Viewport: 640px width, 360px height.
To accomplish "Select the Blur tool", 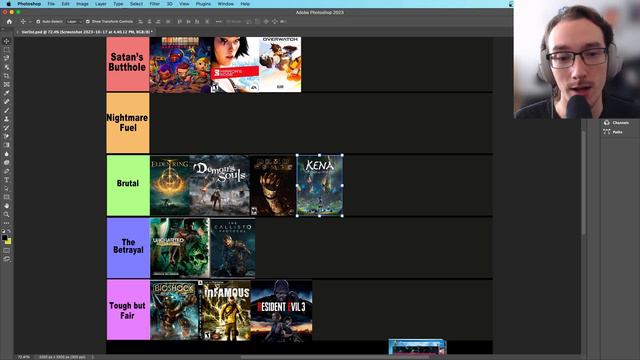I will coord(7,154).
